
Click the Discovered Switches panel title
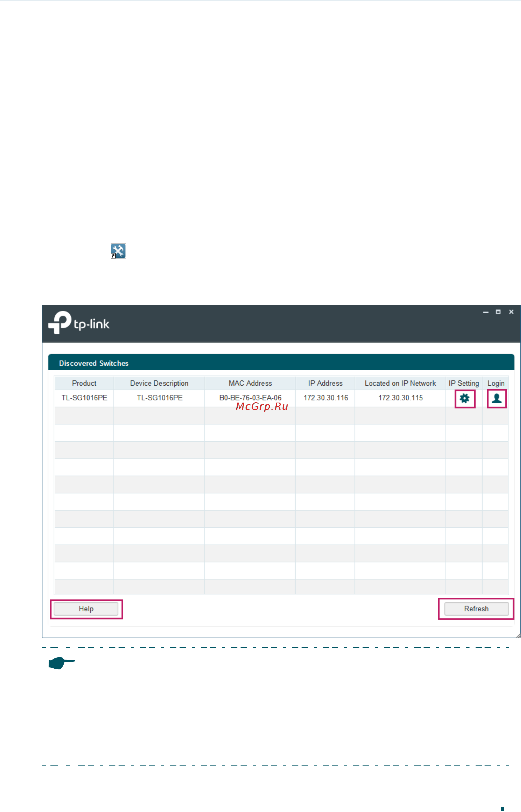(x=94, y=363)
